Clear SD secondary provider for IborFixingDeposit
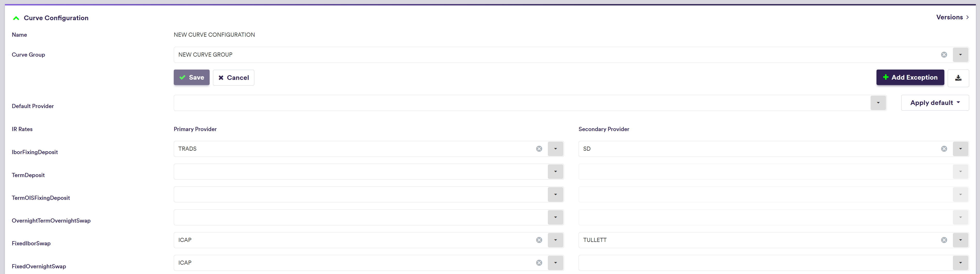Viewport: 980px width, 274px height. click(x=944, y=149)
